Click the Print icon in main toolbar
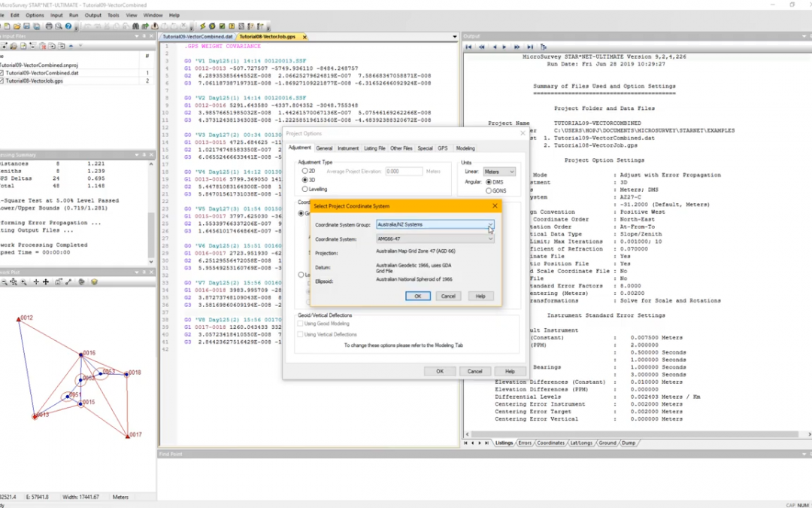Image resolution: width=812 pixels, height=508 pixels. click(49, 26)
